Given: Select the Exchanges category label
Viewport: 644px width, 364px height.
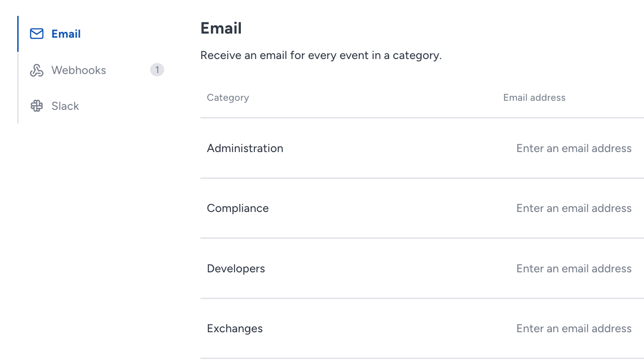Looking at the screenshot, I should [235, 329].
